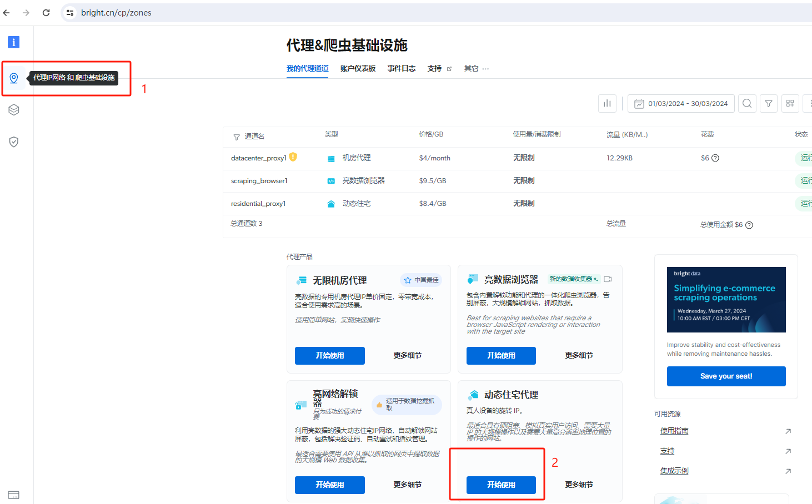Switch to the 账户仪表板 tab
This screenshot has height=504, width=812.
click(358, 68)
